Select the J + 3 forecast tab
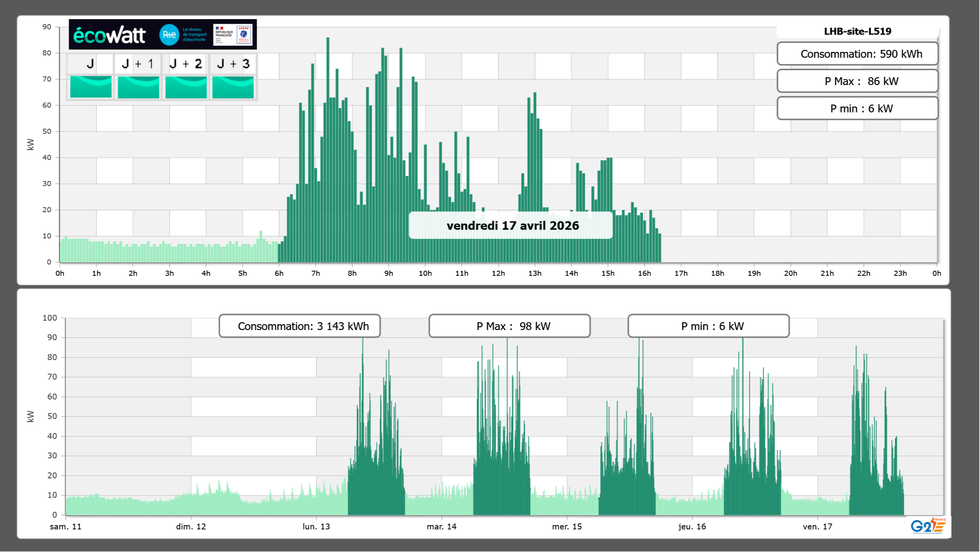The image size is (980, 552). [233, 64]
